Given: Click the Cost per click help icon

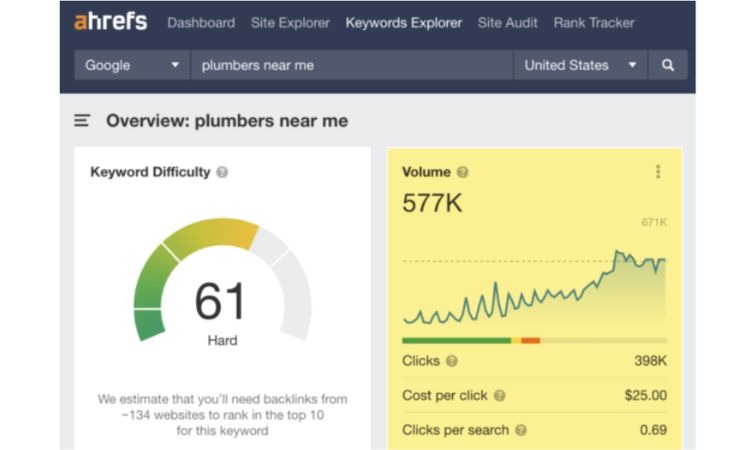Looking at the screenshot, I should pos(499,396).
